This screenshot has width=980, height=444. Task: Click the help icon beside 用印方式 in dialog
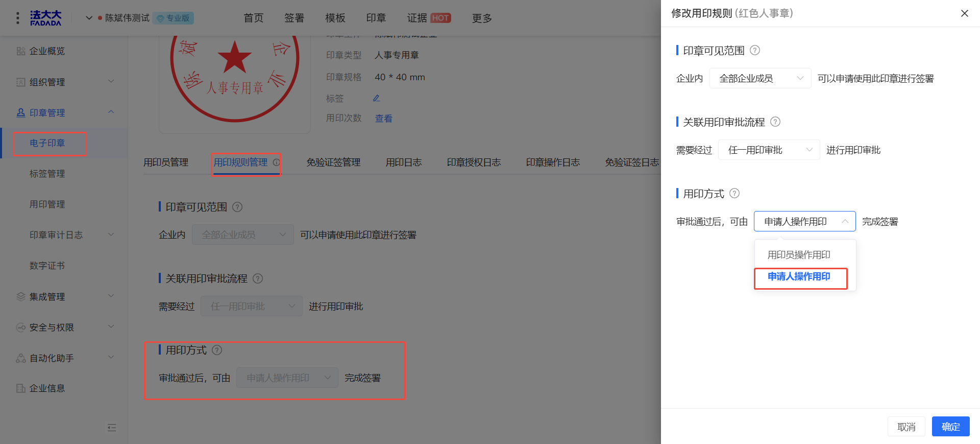[x=734, y=193]
